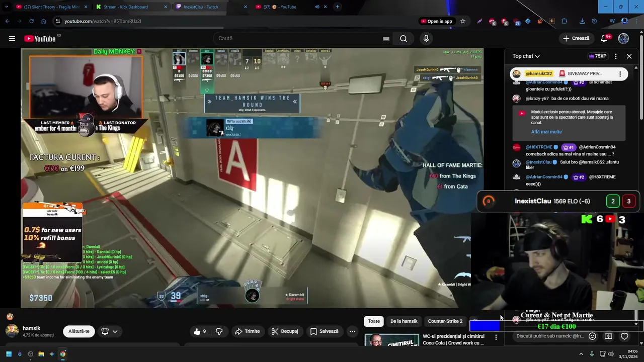The width and height of the screenshot is (644, 362).
Task: Like the video with thumbs up
Action: click(200, 331)
